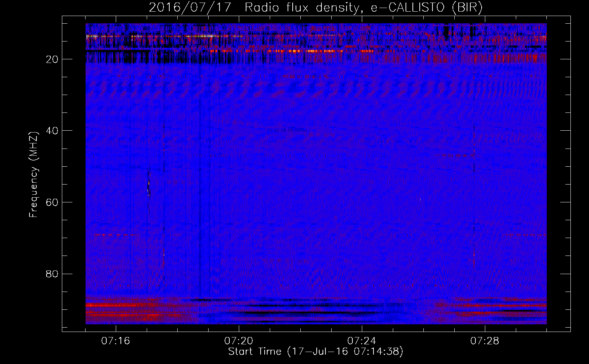
Task: Click the 07:24 time tick label
Action: [362, 341]
